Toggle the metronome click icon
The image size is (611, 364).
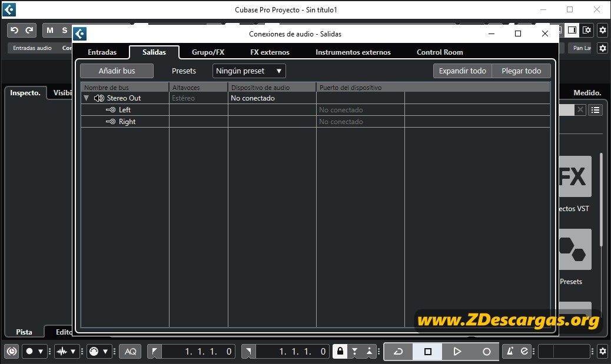point(510,352)
